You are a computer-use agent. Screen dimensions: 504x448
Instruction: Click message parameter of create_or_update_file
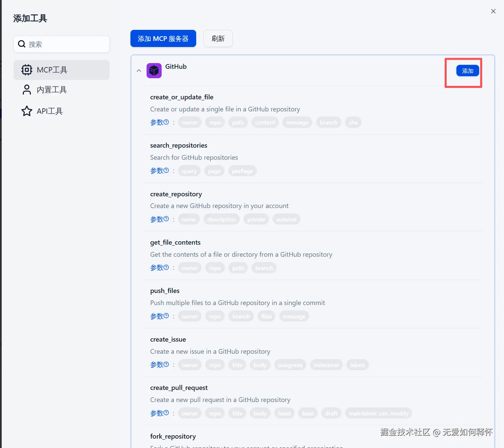coord(297,122)
